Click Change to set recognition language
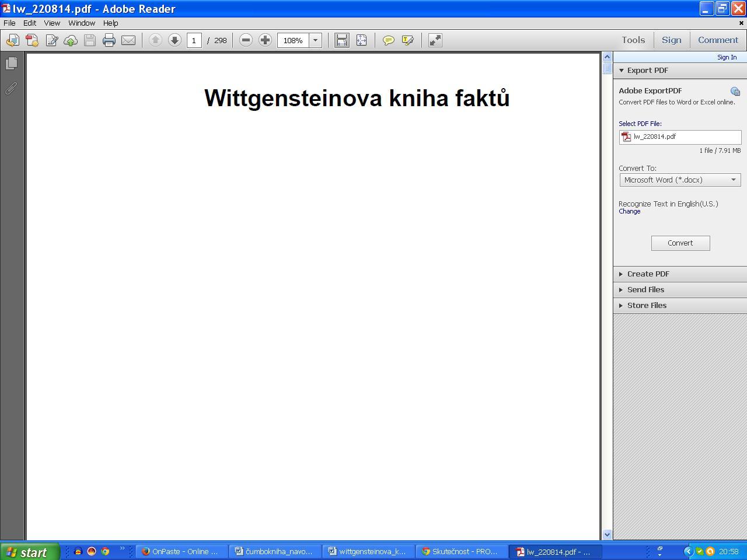The height and width of the screenshot is (560, 747). [x=629, y=211]
